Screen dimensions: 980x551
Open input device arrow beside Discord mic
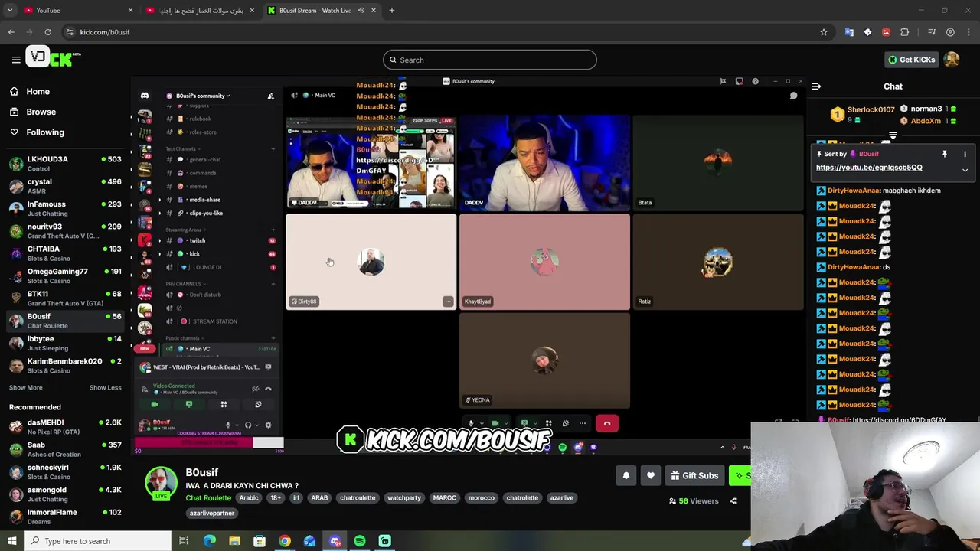(x=235, y=425)
